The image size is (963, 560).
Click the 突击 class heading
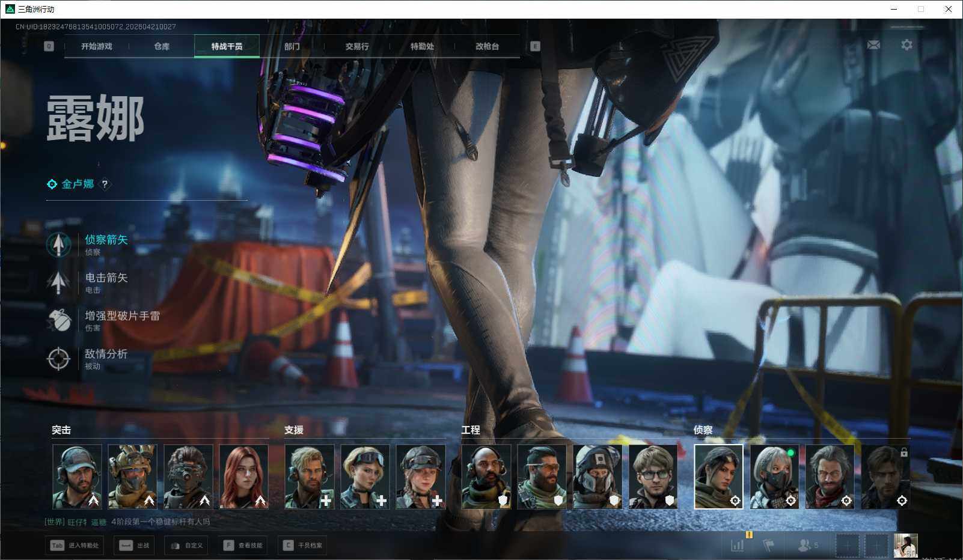pyautogui.click(x=61, y=430)
